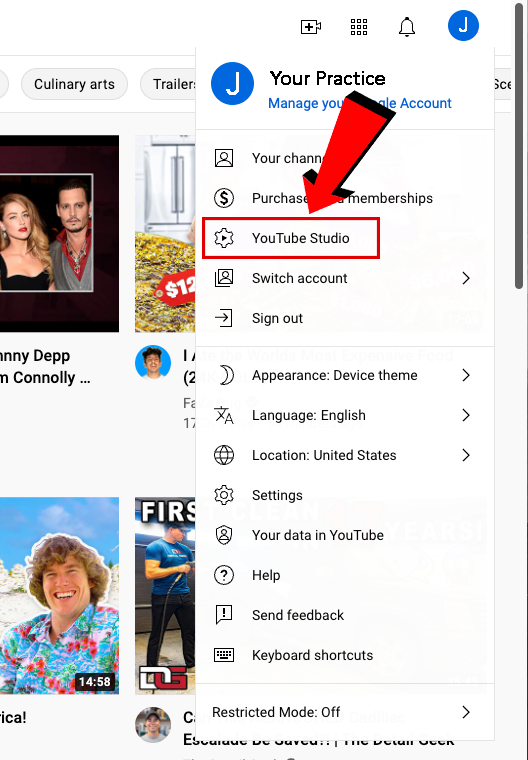Viewport: 528px width, 760px height.
Task: Click the Johnny Depp video title
Action: point(45,366)
